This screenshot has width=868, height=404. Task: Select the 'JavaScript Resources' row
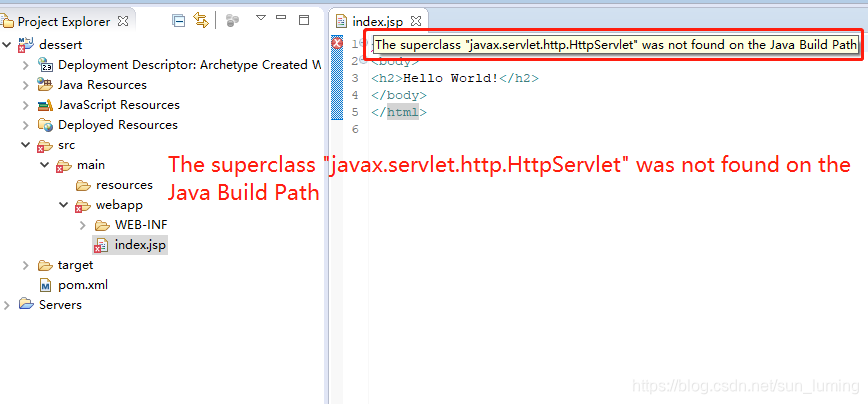119,105
